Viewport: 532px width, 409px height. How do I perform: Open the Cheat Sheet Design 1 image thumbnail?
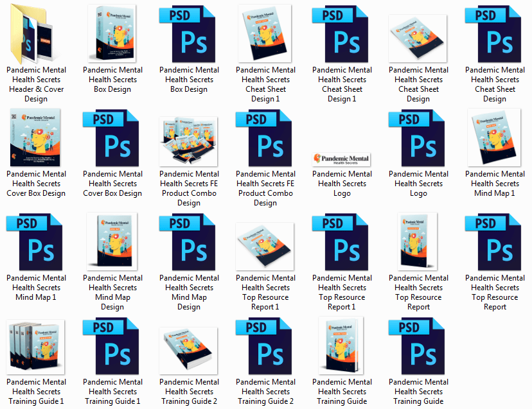(x=265, y=33)
